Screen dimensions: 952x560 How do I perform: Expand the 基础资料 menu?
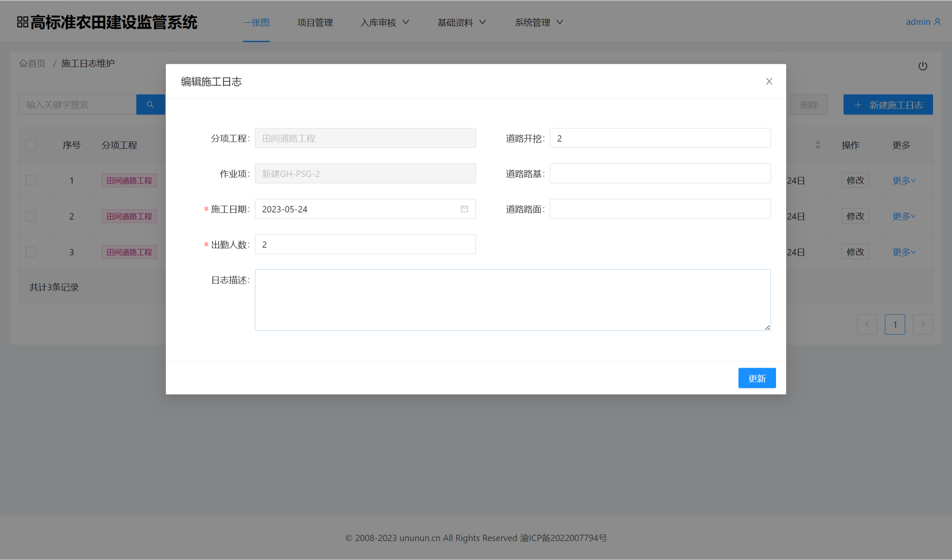click(462, 22)
